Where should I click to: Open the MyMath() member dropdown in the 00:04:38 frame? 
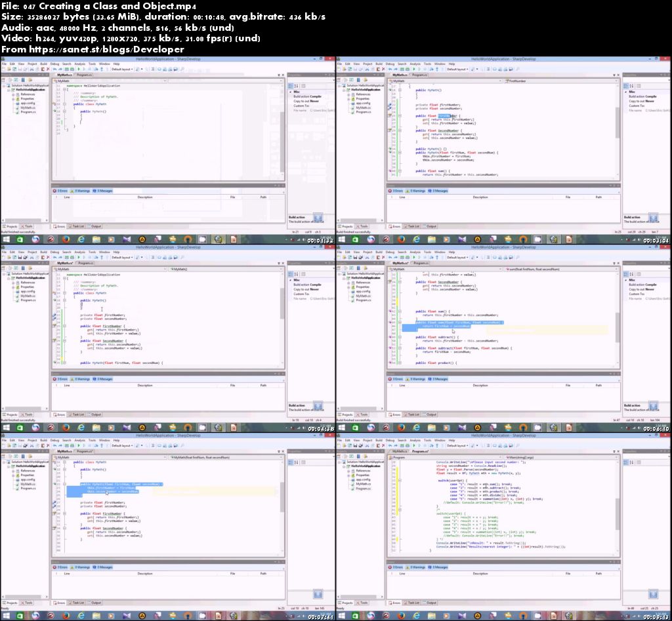tap(226, 269)
